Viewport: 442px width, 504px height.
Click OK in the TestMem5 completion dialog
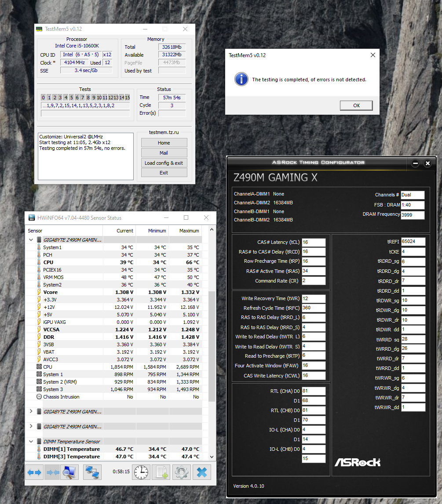pos(356,105)
